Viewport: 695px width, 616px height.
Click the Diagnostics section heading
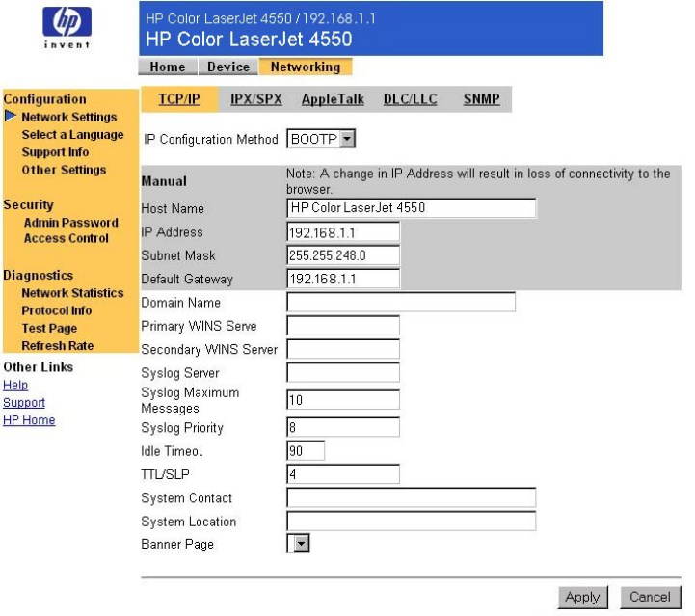[x=39, y=275]
